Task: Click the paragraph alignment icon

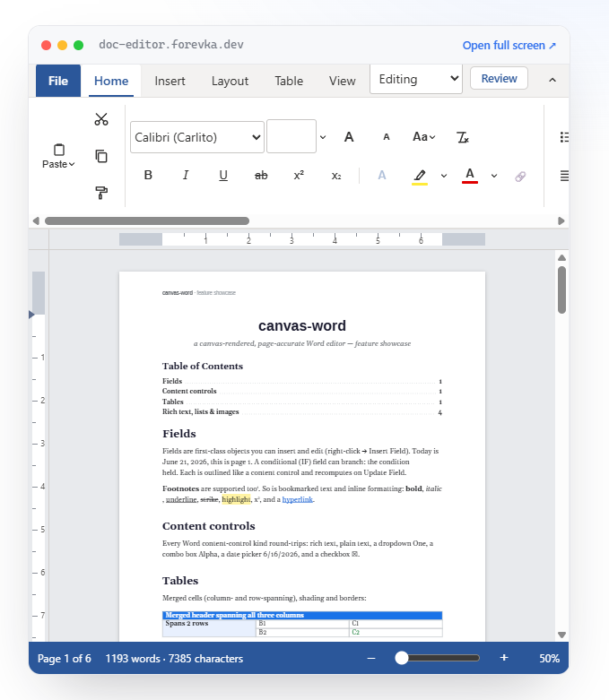Action: click(564, 176)
